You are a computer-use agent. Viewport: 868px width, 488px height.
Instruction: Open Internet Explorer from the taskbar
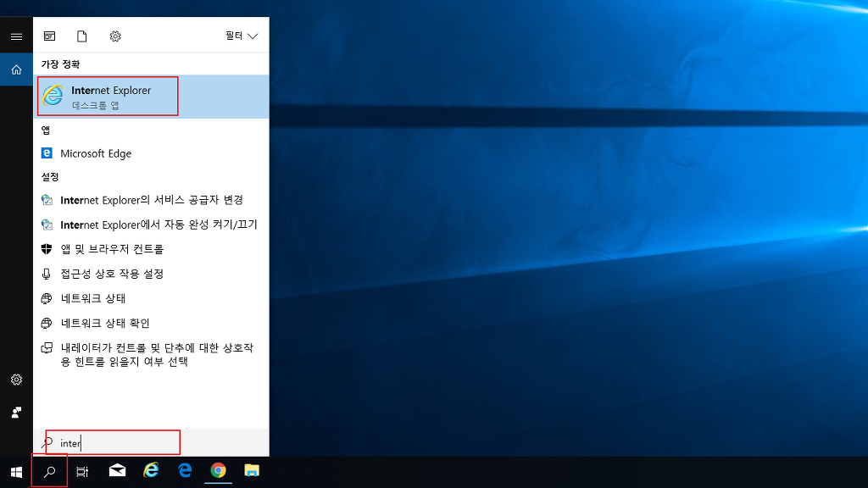pos(151,471)
